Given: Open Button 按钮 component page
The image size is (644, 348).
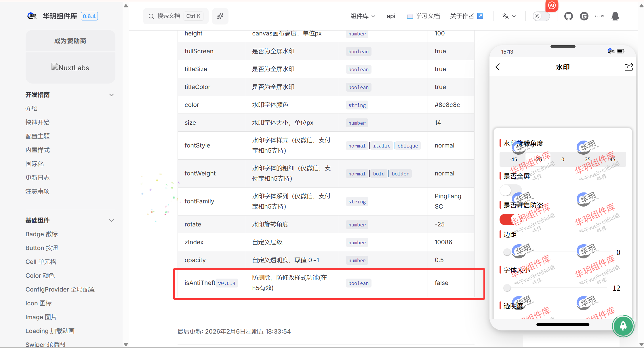Looking at the screenshot, I should click(42, 248).
